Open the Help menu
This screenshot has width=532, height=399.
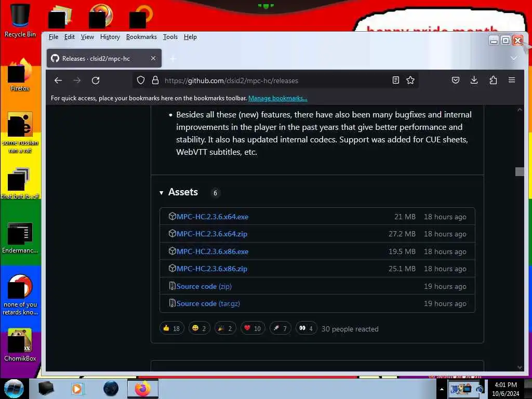190,37
